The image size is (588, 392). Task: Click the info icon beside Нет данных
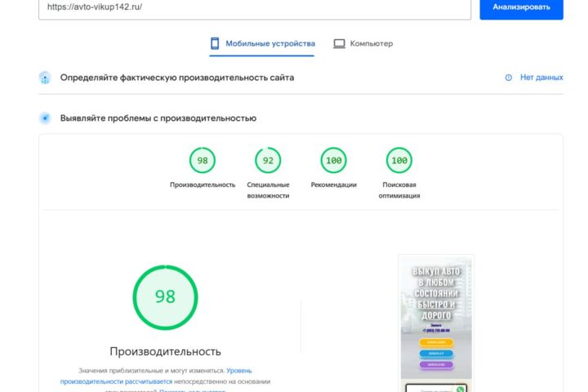coord(509,78)
